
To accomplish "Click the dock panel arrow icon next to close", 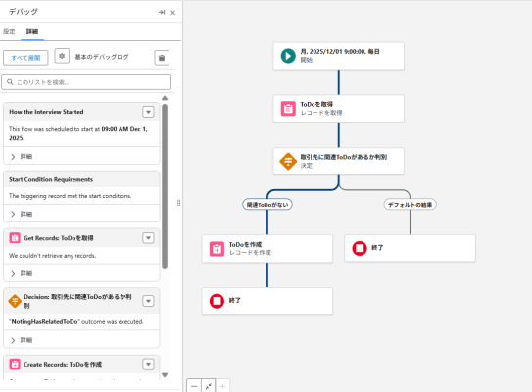I will tap(162, 12).
